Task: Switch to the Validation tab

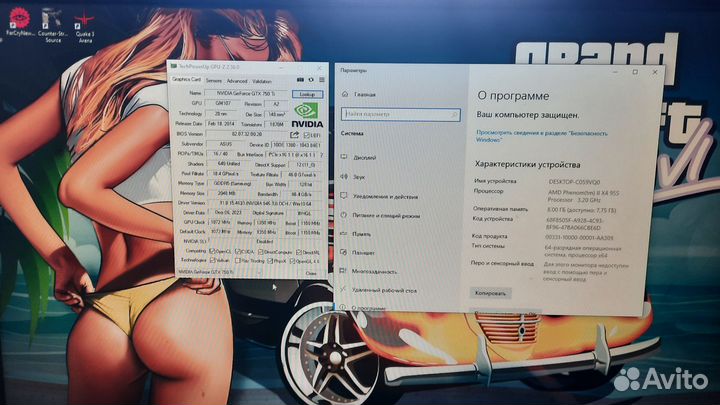Action: click(262, 81)
